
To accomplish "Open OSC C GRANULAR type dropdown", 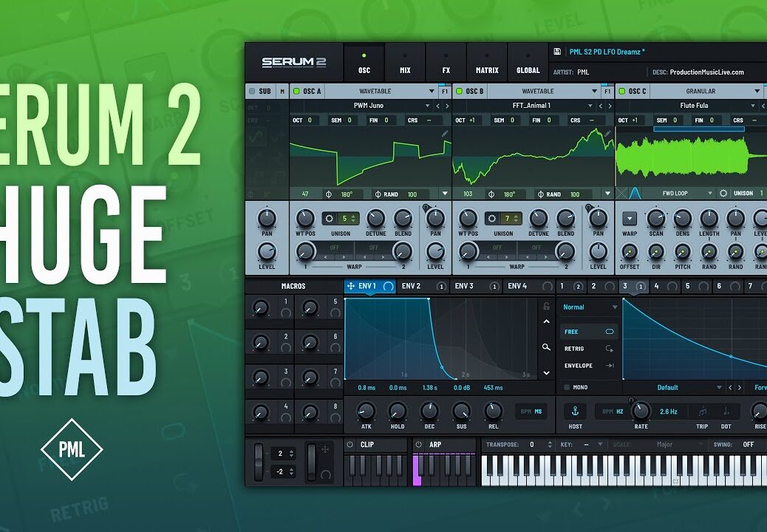I will (x=707, y=91).
